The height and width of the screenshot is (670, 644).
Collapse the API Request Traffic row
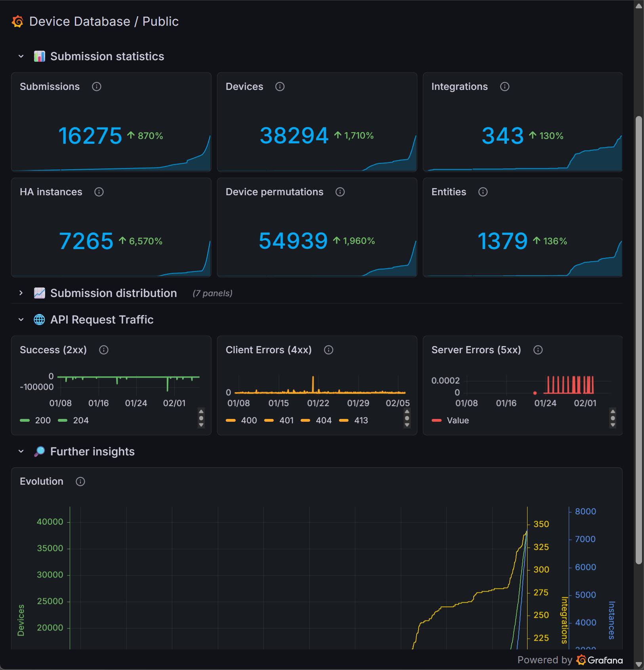coord(21,320)
